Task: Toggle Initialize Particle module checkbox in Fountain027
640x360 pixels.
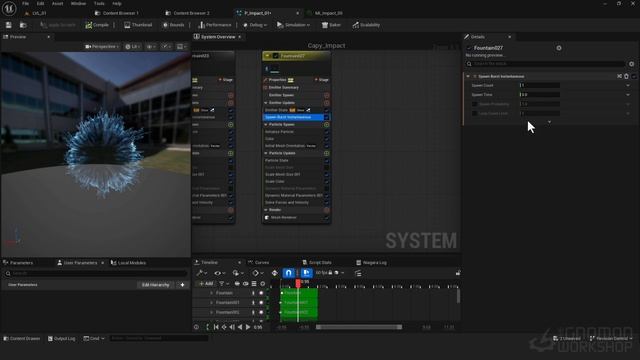Action: [327, 132]
